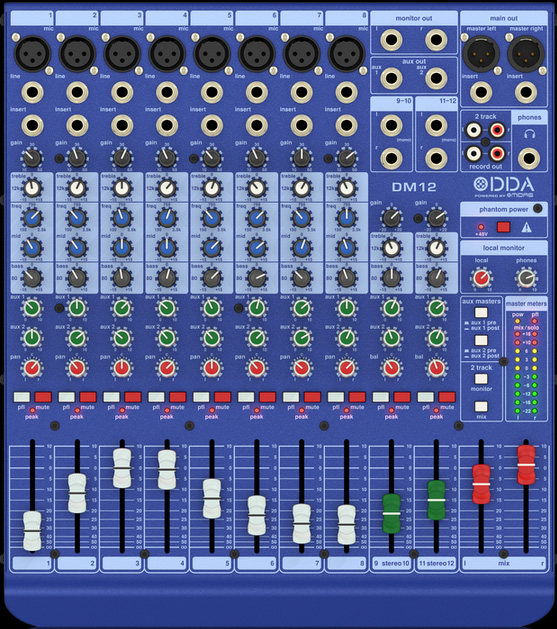Click the 2 track mix button
557x629 pixels.
pyautogui.click(x=481, y=407)
